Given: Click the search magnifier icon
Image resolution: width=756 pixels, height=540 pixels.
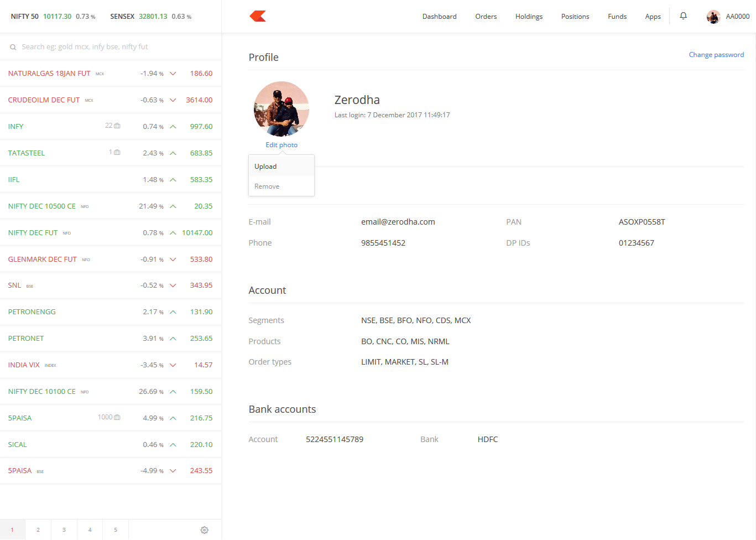Looking at the screenshot, I should click(13, 47).
